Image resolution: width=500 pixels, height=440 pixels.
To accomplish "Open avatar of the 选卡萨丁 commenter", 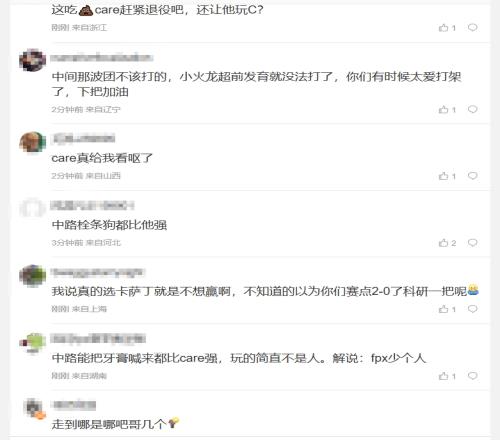I will click(x=32, y=276).
